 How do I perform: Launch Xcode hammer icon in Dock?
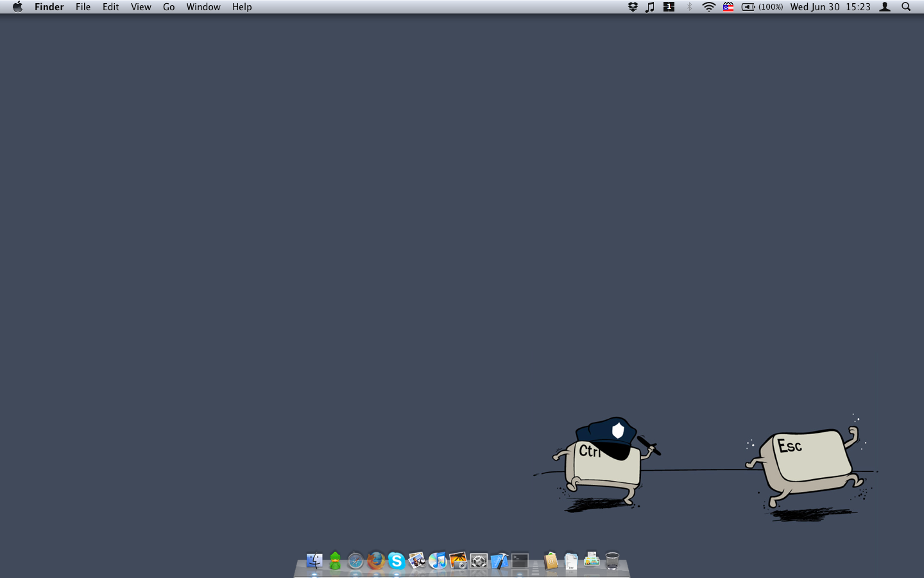(x=499, y=561)
